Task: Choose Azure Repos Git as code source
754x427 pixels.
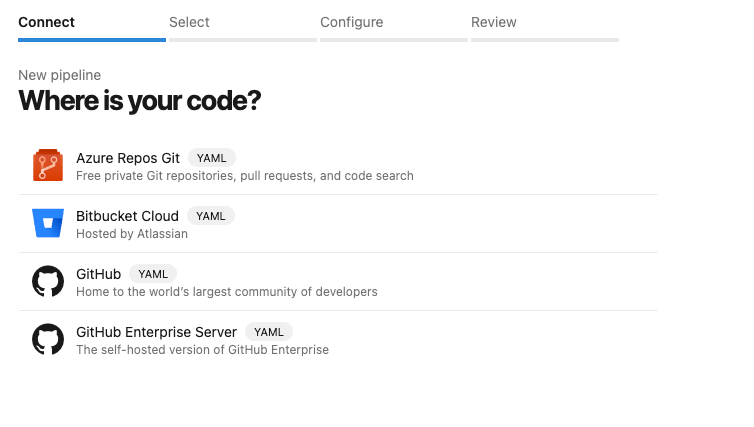Action: tap(338, 166)
